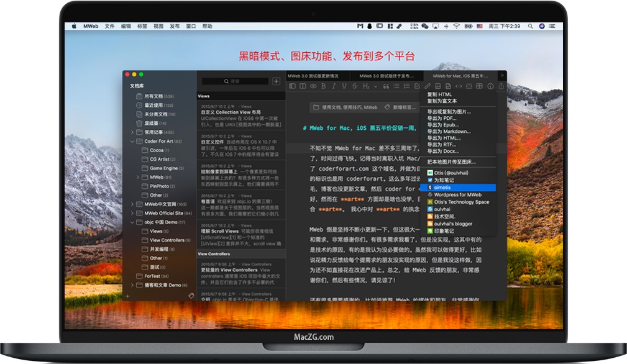Open the preview eye icon

[x=313, y=86]
